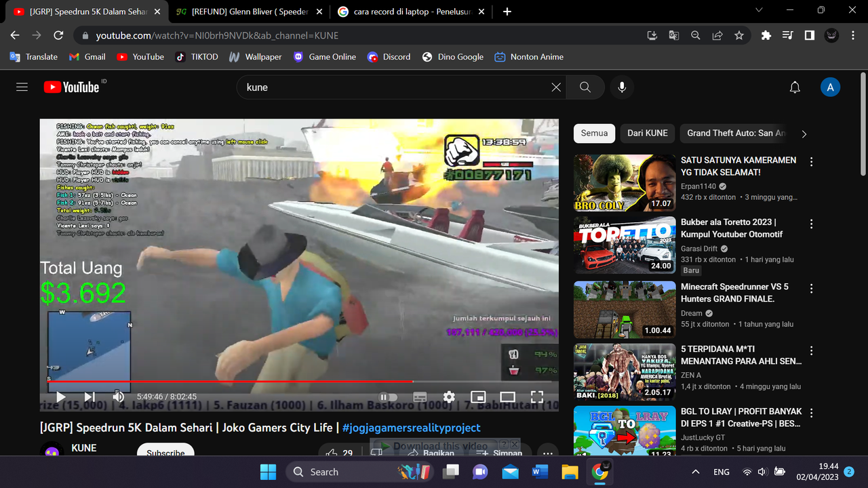Open the video player settings gear
Screen dimensions: 868x488
click(449, 397)
